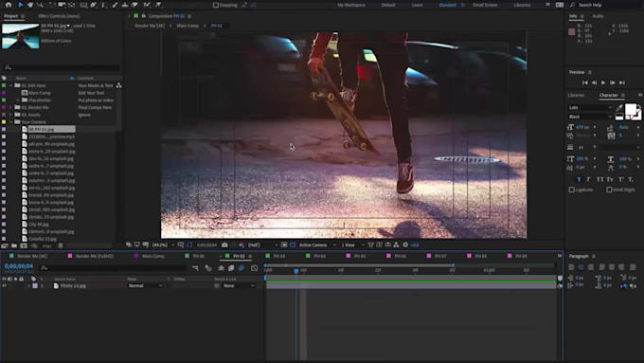The image size is (644, 363).
Task: Switch to the Project panel tab
Action: pyautogui.click(x=11, y=16)
